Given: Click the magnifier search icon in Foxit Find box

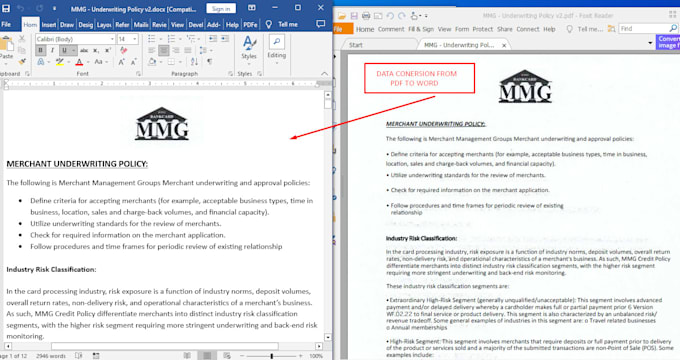Looking at the screenshot, I should 673,29.
